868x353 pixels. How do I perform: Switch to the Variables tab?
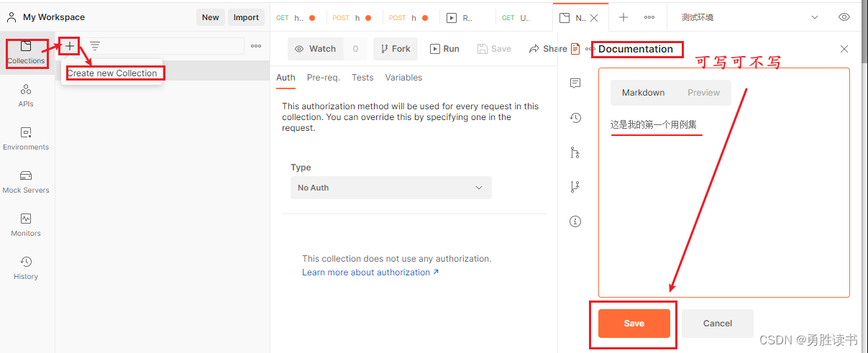(403, 78)
